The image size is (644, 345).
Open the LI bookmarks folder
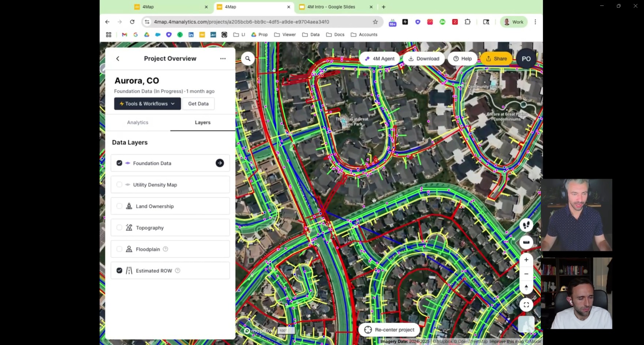[239, 35]
